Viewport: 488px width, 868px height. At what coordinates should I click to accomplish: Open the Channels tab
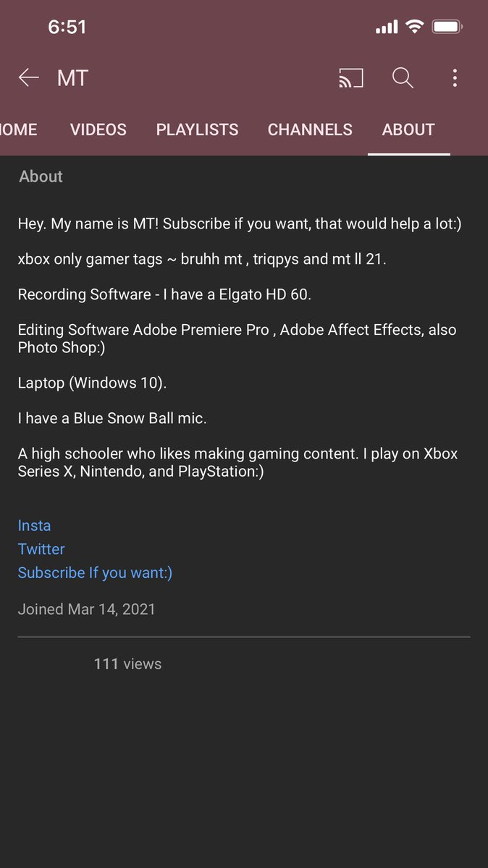[310, 129]
